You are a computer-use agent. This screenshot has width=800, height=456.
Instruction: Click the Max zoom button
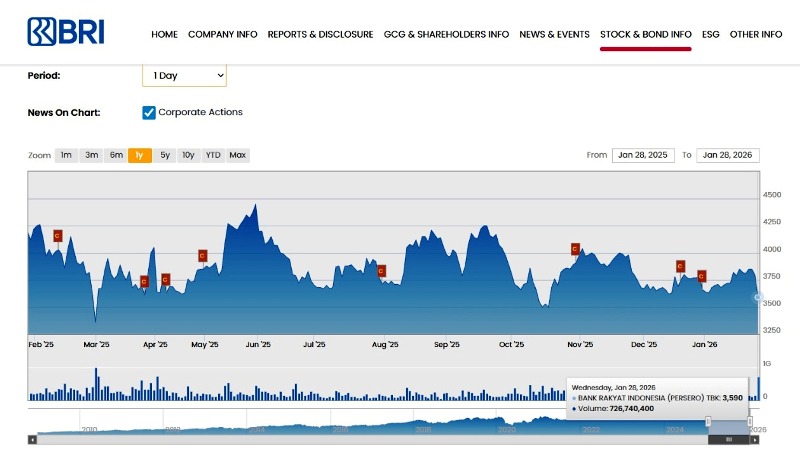click(x=237, y=155)
